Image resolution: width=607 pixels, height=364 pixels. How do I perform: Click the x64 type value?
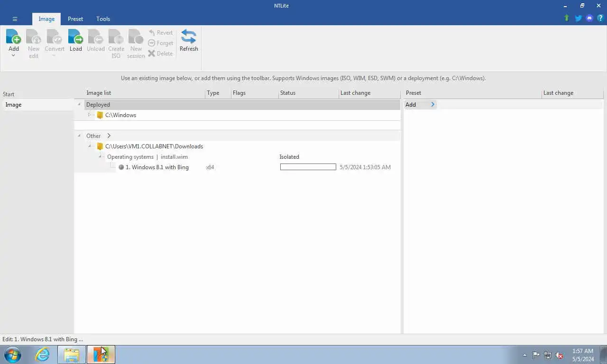point(210,167)
